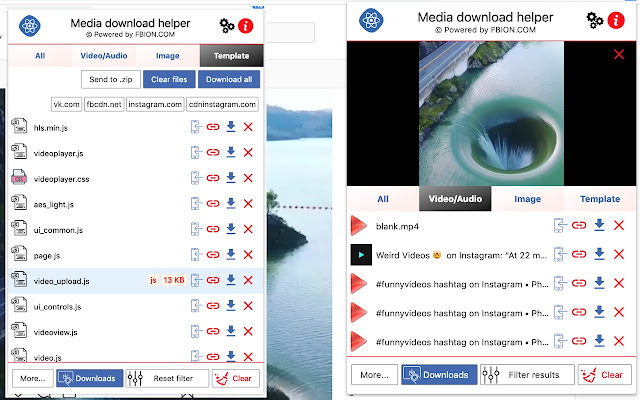Filter by vk.com domain
640x400 pixels.
click(67, 104)
